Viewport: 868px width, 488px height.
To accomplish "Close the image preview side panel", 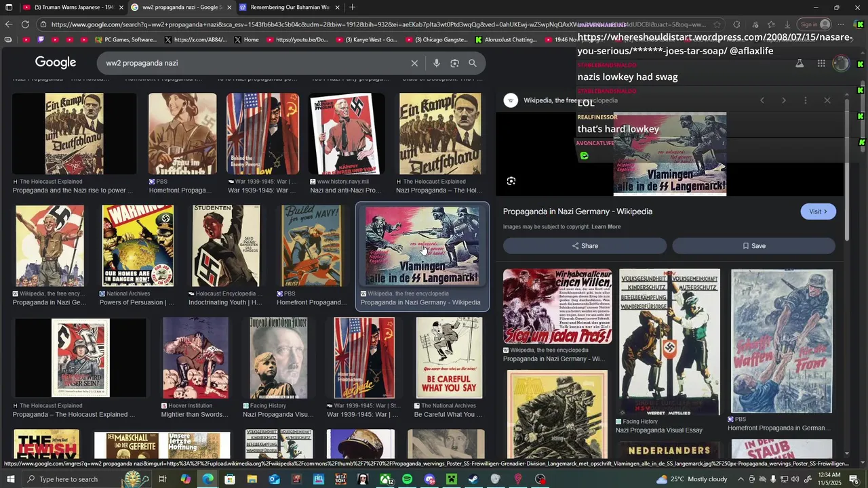I will 827,100.
